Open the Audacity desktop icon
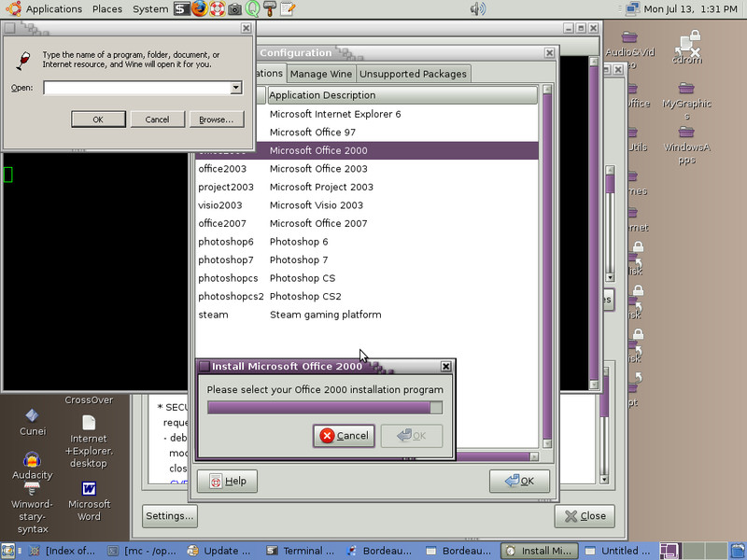This screenshot has height=560, width=747. click(32, 465)
